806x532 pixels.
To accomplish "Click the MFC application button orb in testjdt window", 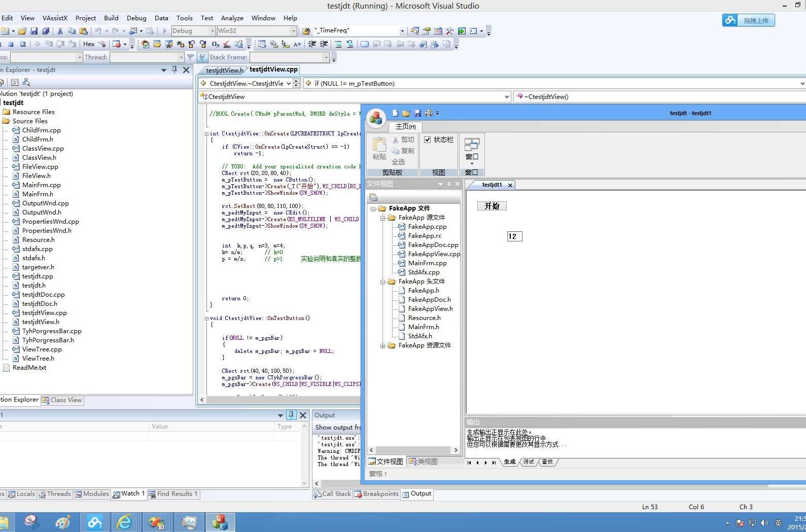I will coord(376,118).
